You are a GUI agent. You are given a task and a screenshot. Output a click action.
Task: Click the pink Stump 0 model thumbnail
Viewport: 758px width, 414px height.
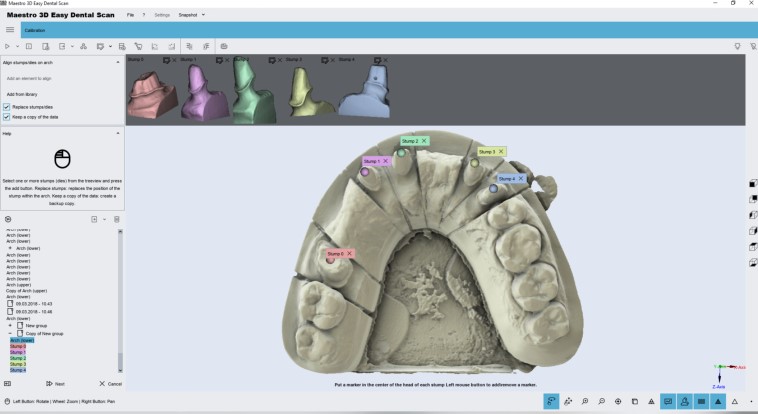[152, 94]
